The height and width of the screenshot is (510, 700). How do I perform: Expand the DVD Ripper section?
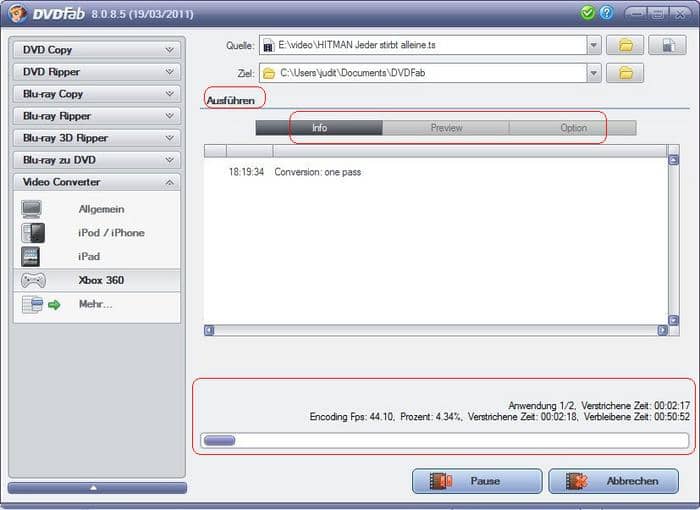coord(97,72)
